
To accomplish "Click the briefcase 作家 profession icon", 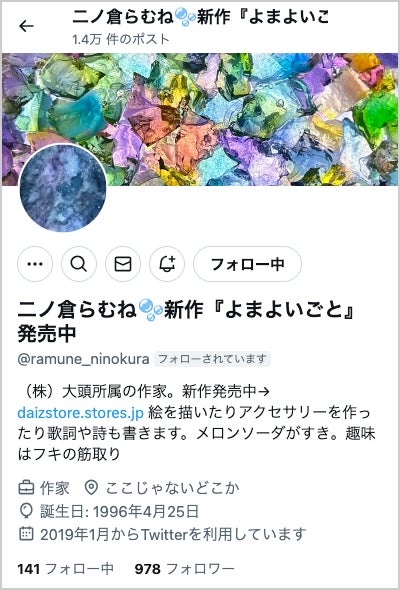I will click(26, 488).
